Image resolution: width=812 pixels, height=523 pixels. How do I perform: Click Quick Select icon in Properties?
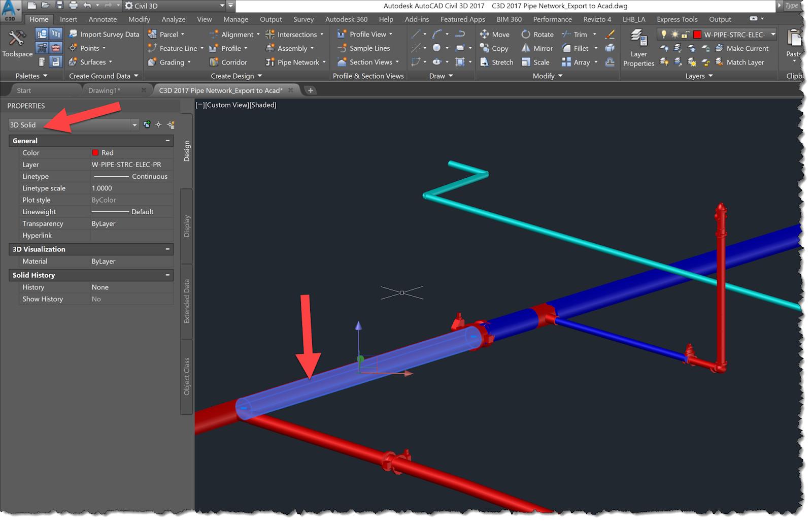click(172, 125)
